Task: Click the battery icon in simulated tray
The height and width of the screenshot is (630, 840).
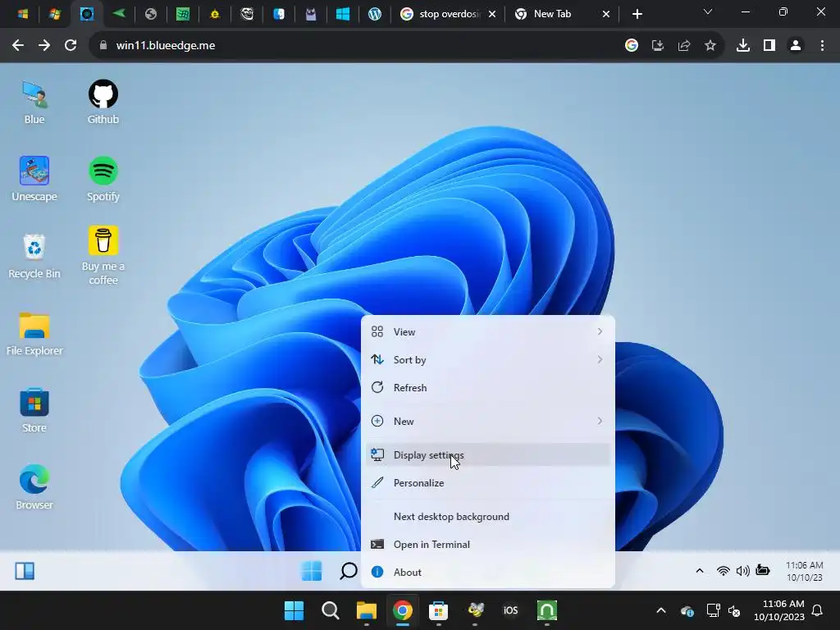Action: pos(763,570)
